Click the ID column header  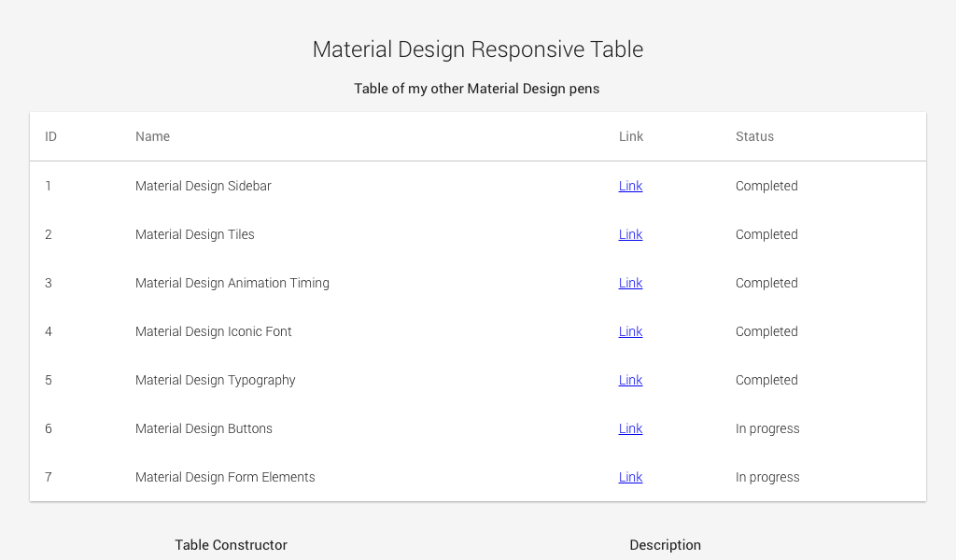(x=50, y=136)
